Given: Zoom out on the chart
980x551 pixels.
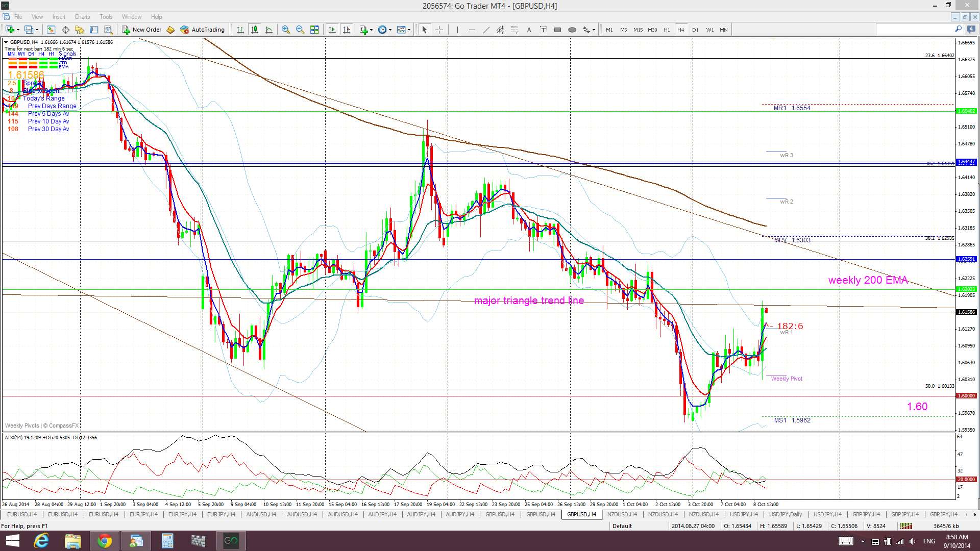Looking at the screenshot, I should (x=300, y=30).
